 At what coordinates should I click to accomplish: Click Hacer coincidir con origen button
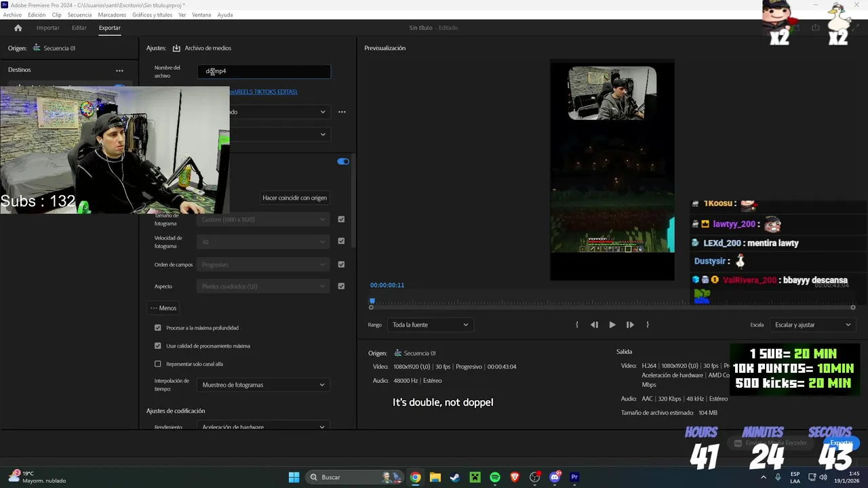294,198
